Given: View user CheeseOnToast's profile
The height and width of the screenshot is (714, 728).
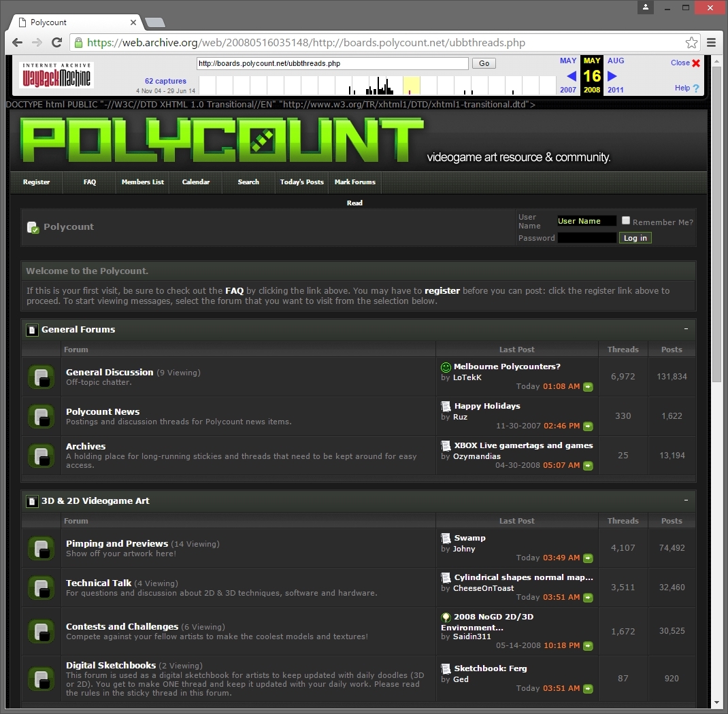Looking at the screenshot, I should (483, 588).
